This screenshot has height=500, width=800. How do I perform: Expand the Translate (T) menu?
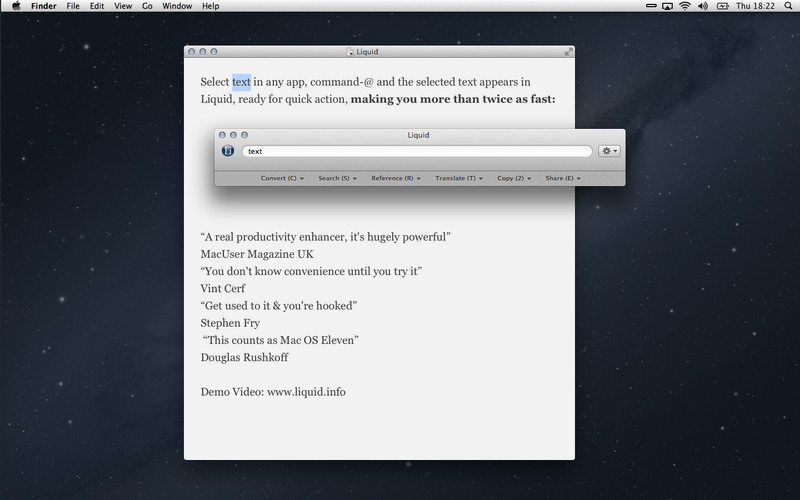pos(459,178)
